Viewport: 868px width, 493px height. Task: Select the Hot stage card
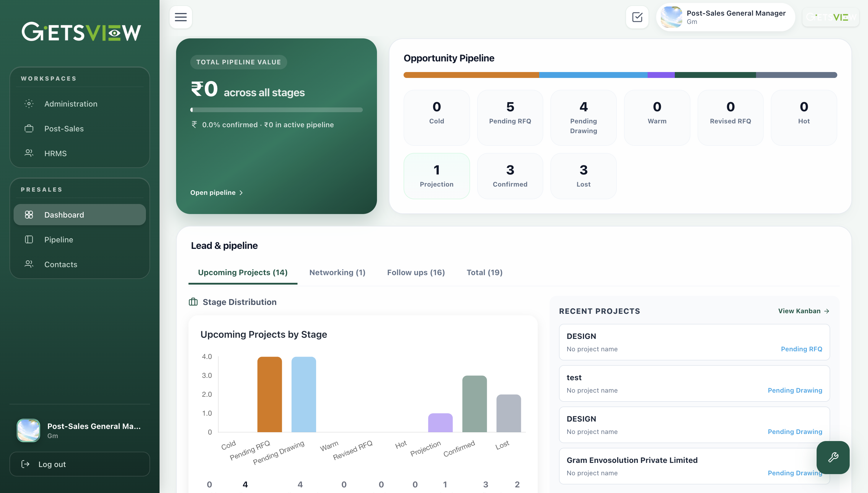[x=804, y=117]
